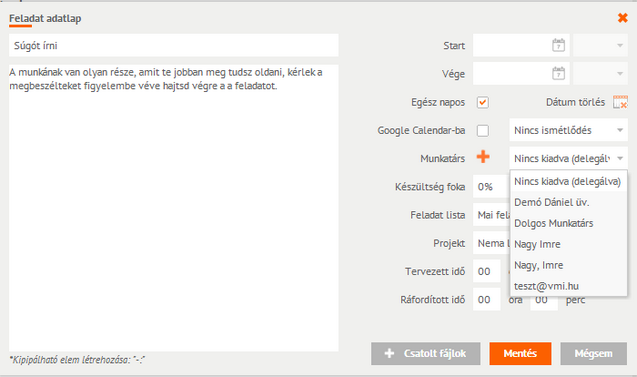
Task: Uncheck the Egész napos checkbox
Action: 483,102
